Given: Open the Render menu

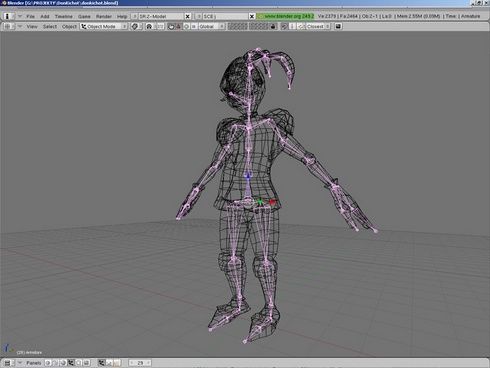Looking at the screenshot, I should [x=104, y=16].
